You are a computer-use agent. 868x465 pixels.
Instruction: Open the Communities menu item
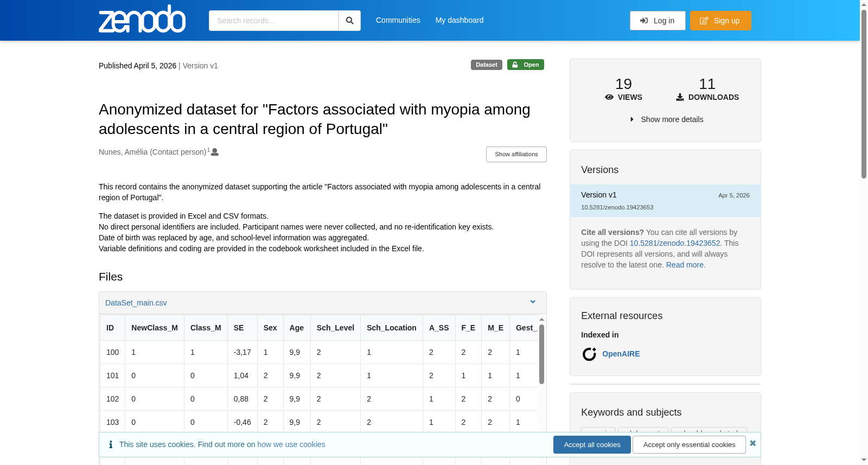(x=398, y=20)
